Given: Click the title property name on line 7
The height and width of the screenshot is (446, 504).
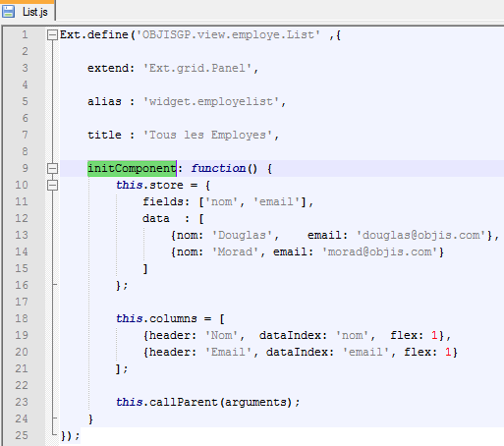Looking at the screenshot, I should click(x=104, y=135).
